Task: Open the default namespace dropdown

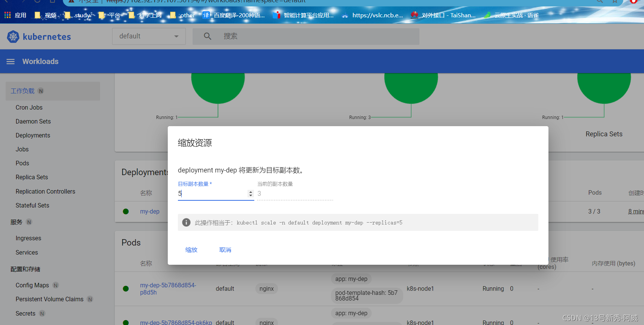Action: pos(149,36)
